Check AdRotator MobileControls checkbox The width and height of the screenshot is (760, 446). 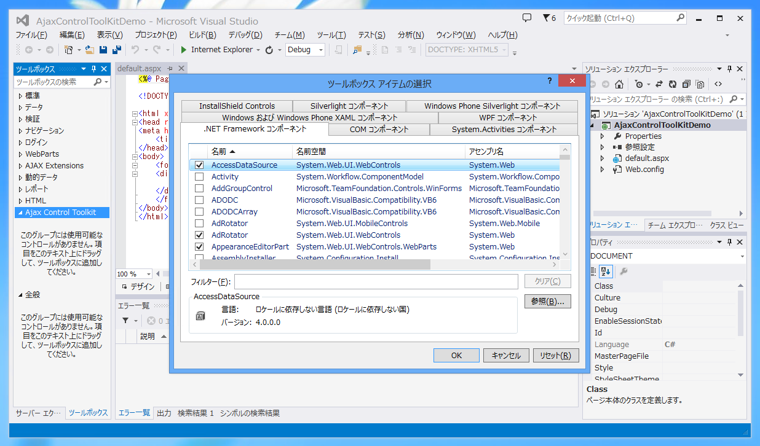pyautogui.click(x=199, y=223)
